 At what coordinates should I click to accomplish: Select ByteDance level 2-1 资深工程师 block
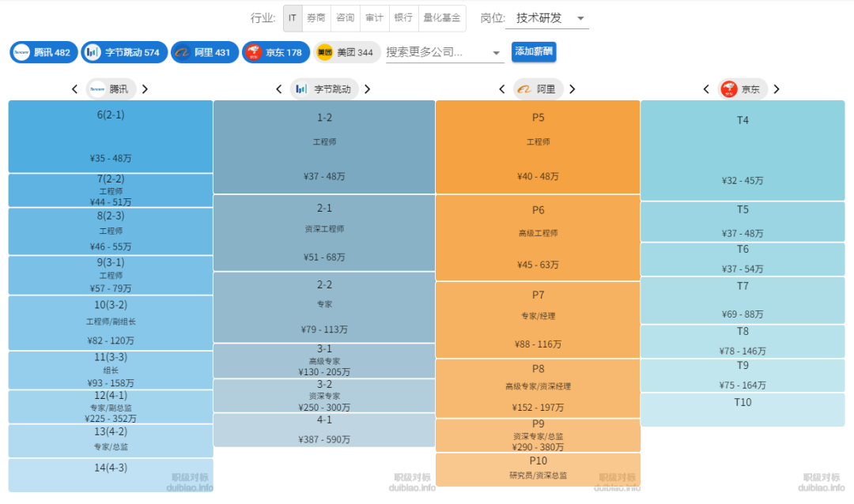[x=324, y=233]
